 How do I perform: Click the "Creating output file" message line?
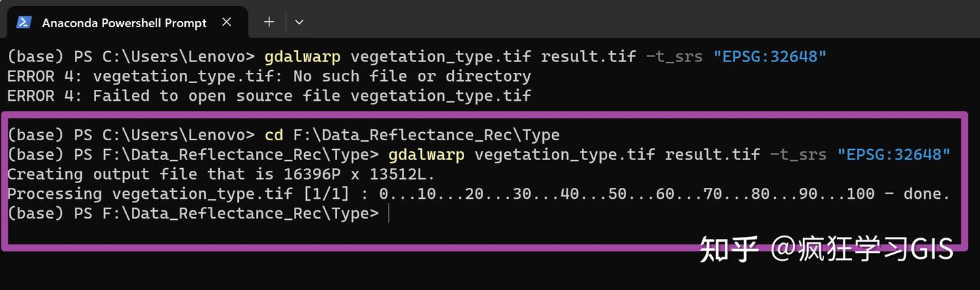coord(221,174)
